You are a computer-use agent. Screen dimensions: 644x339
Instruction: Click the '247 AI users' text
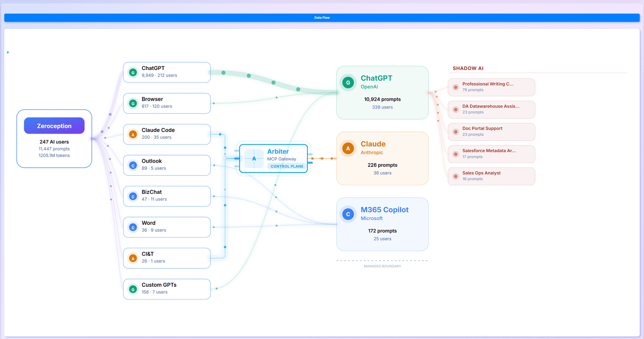tap(54, 142)
